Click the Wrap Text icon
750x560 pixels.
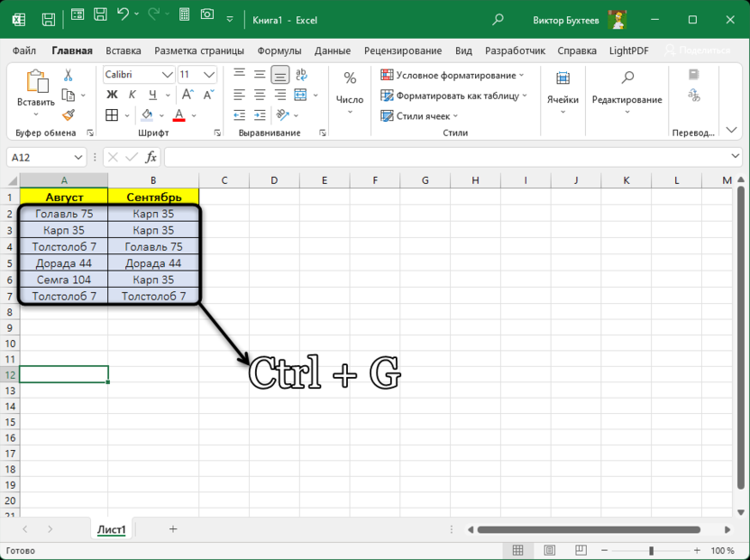301,74
